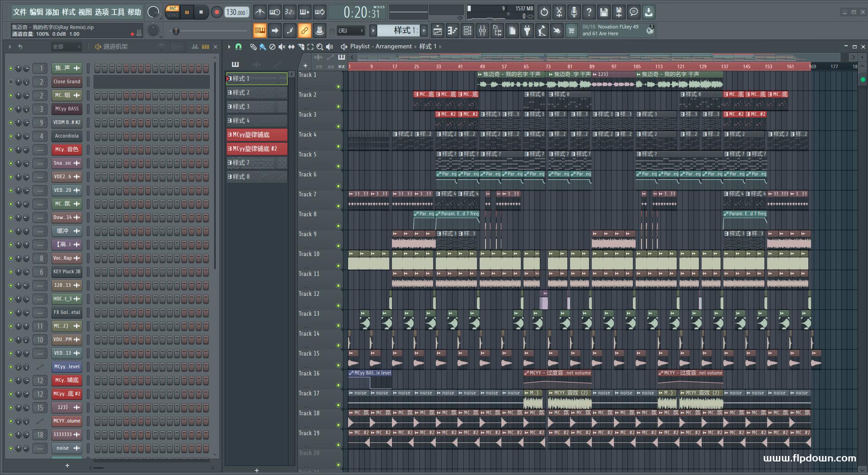
Task: Click bar 65 on the playlist timeline
Action: (526, 66)
